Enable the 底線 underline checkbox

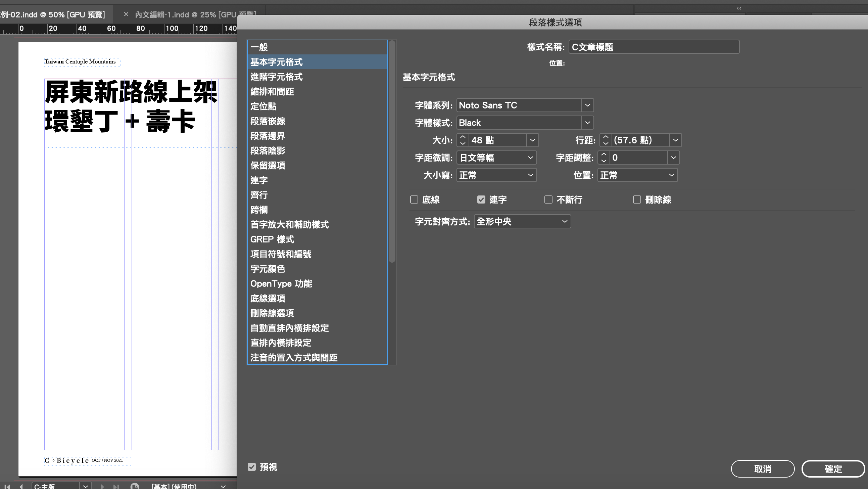point(414,199)
